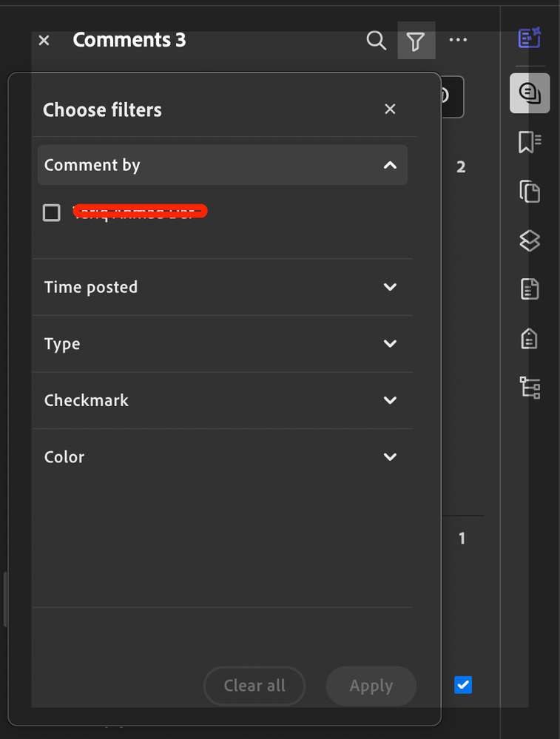Image resolution: width=560 pixels, height=739 pixels.
Task: Open the content panel page icon
Action: click(530, 289)
